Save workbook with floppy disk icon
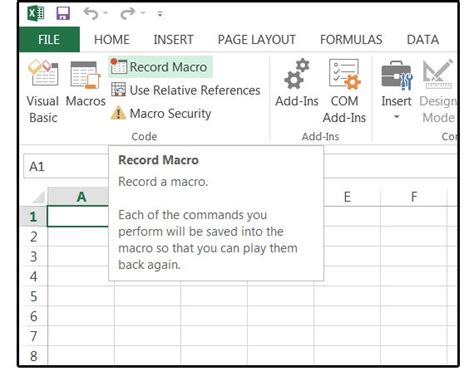The width and height of the screenshot is (474, 371). click(x=63, y=14)
